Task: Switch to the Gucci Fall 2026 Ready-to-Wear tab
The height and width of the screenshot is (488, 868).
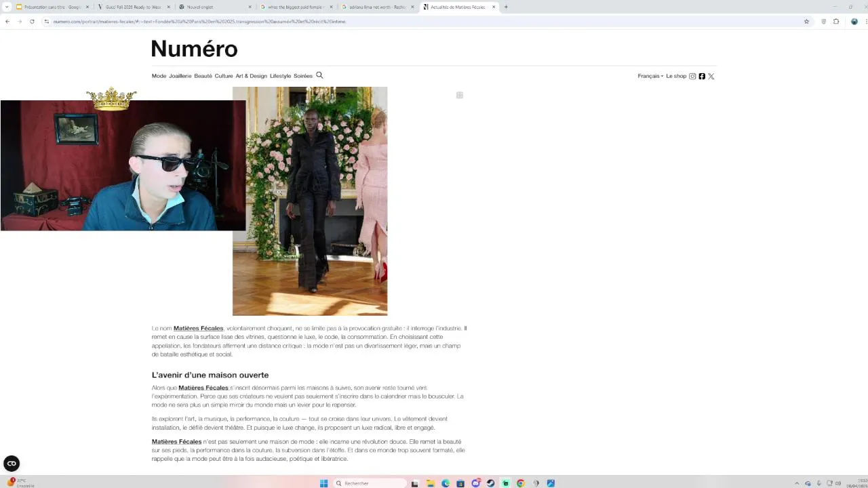Action: tap(134, 7)
